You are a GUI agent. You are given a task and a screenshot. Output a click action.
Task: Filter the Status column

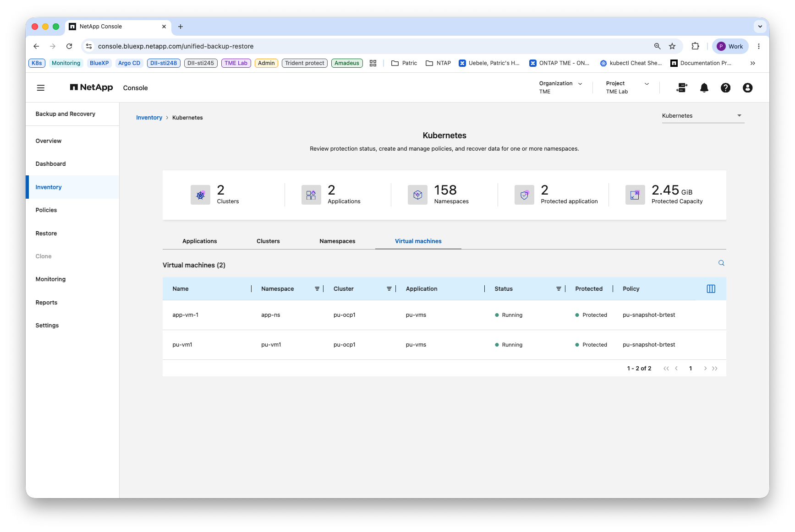559,289
